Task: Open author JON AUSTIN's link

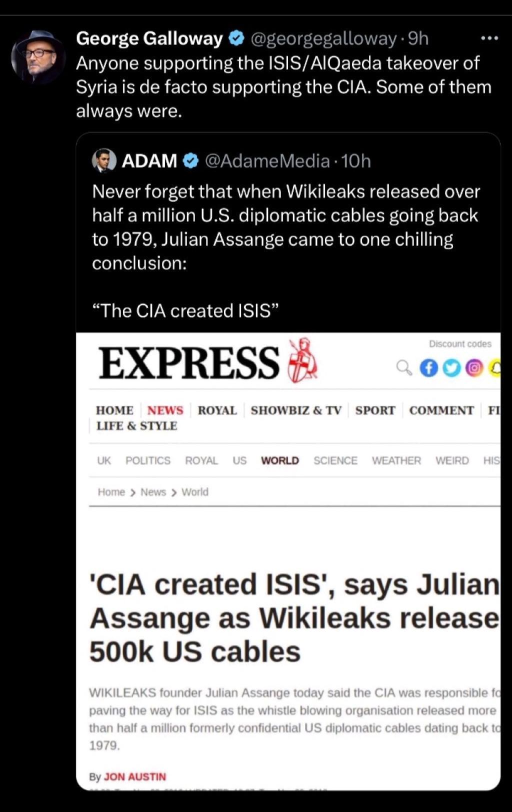Action: tap(135, 777)
